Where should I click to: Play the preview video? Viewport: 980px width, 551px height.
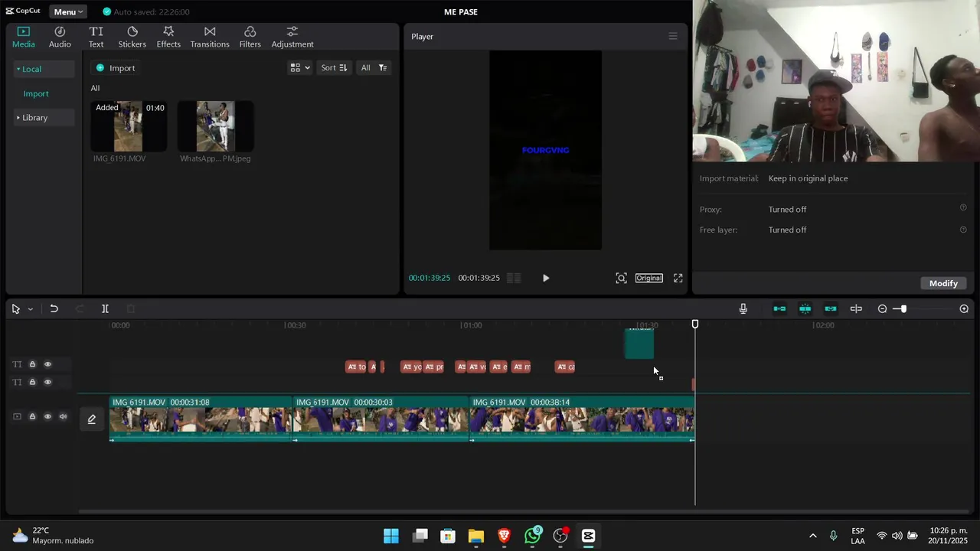(x=546, y=278)
